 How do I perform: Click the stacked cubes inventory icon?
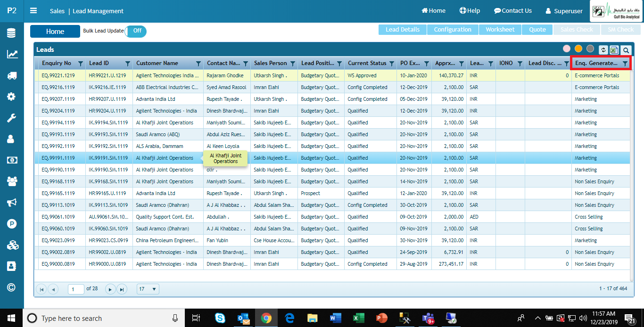click(x=12, y=245)
